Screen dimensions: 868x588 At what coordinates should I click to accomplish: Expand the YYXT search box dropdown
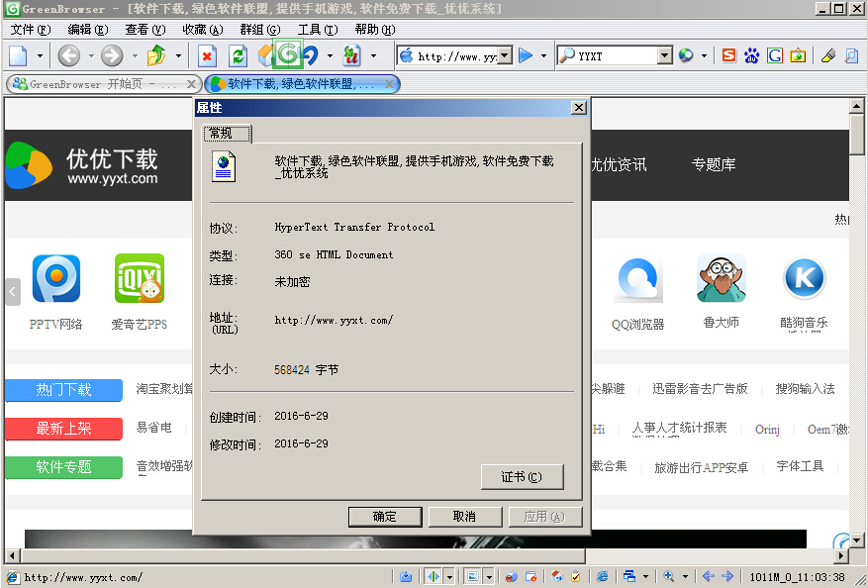tap(665, 55)
